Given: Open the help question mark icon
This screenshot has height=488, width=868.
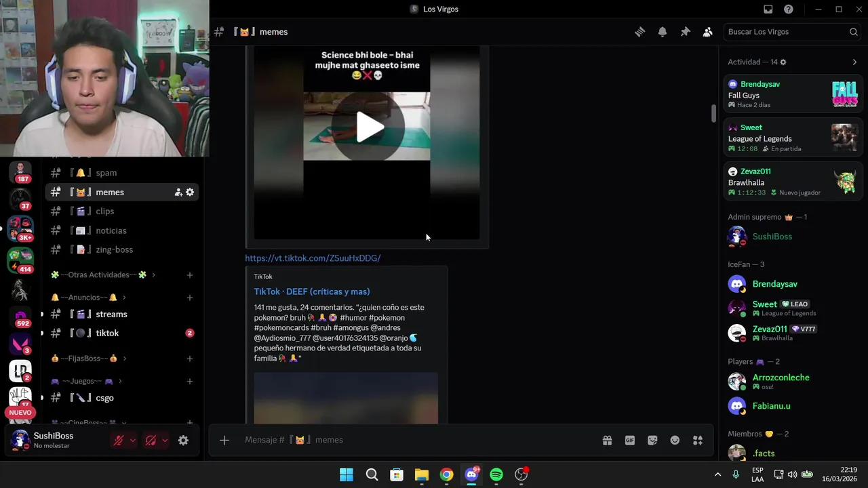Looking at the screenshot, I should pos(789,9).
